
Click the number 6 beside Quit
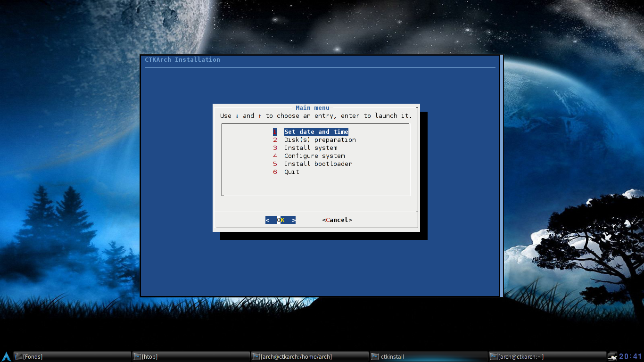click(275, 172)
